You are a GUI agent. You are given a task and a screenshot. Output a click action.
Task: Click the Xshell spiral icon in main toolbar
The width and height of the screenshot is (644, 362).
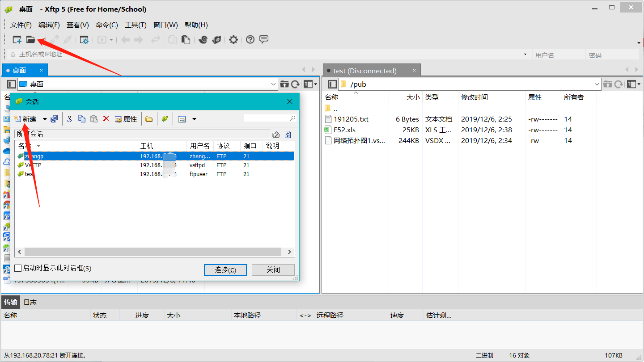coord(203,40)
